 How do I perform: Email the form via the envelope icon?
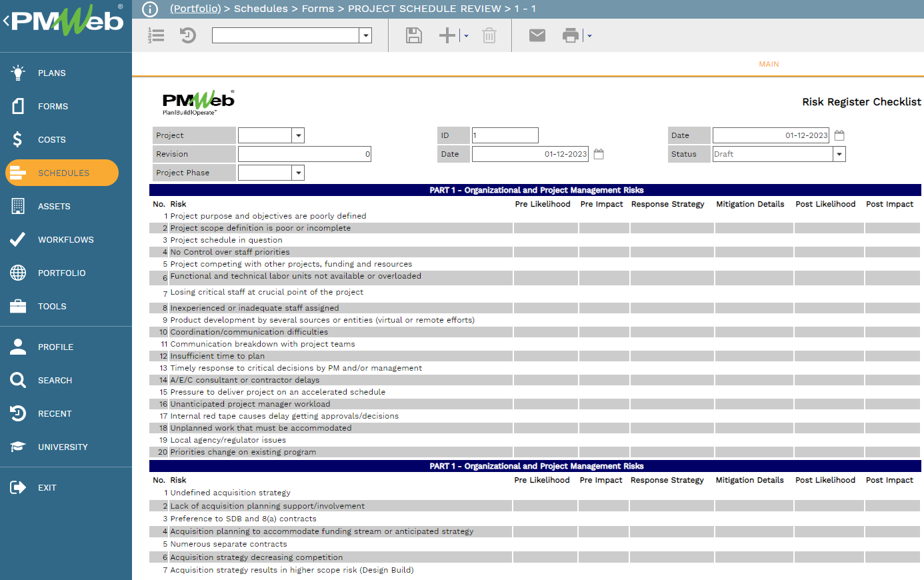click(x=537, y=35)
